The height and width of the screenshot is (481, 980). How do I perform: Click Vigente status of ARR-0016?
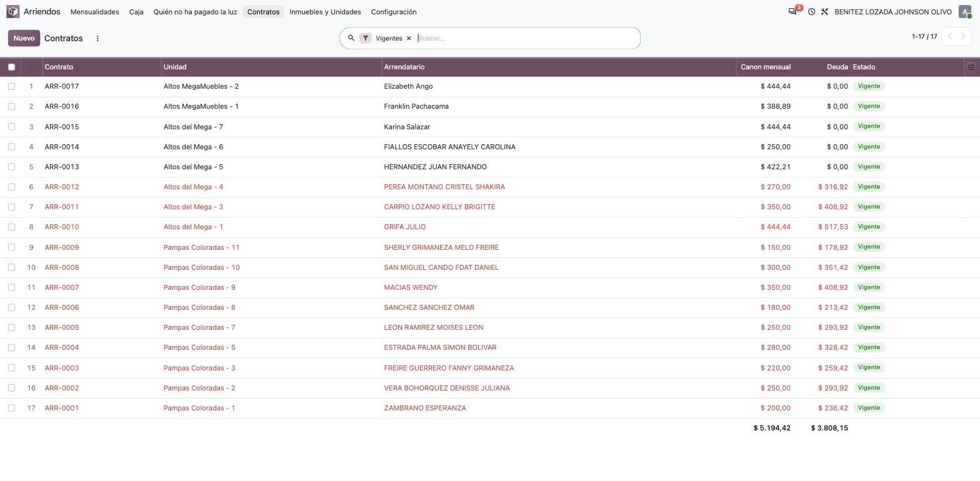pyautogui.click(x=869, y=106)
